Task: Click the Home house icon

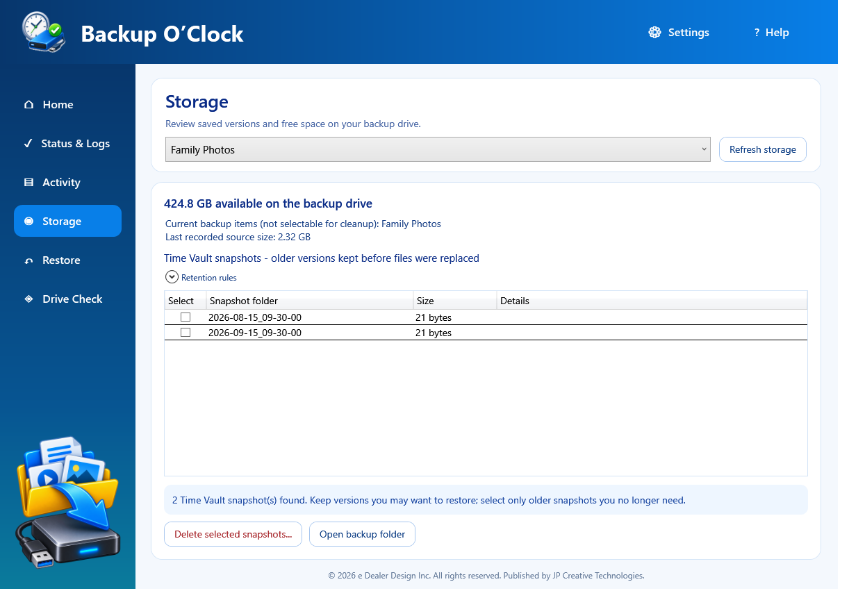Action: pyautogui.click(x=28, y=105)
